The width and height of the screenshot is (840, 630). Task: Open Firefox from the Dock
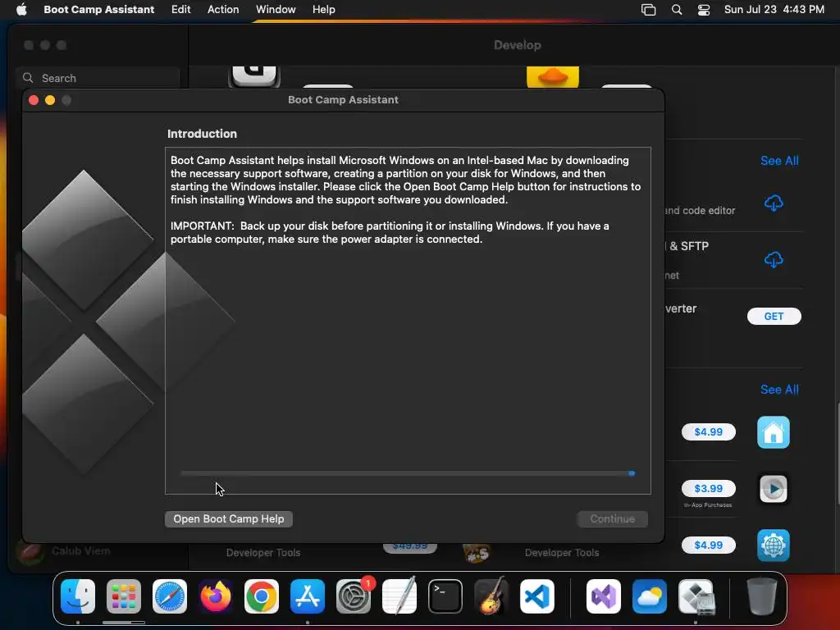pyautogui.click(x=216, y=596)
